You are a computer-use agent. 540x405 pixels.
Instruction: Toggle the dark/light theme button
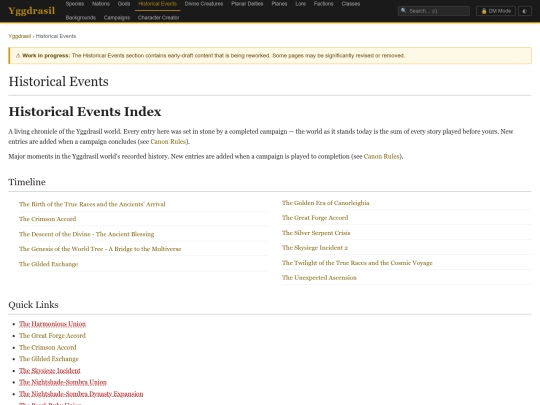525,11
